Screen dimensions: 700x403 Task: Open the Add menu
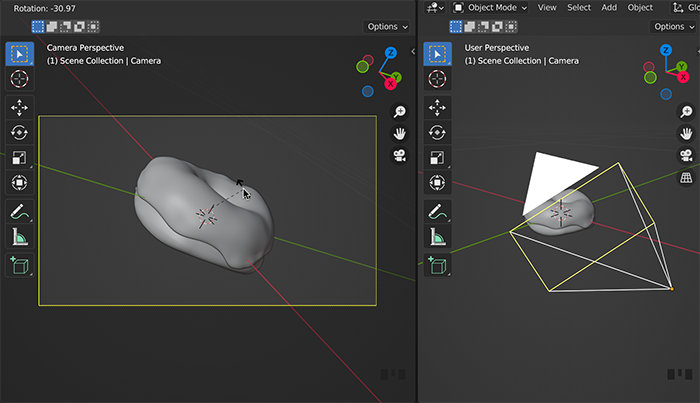point(609,8)
